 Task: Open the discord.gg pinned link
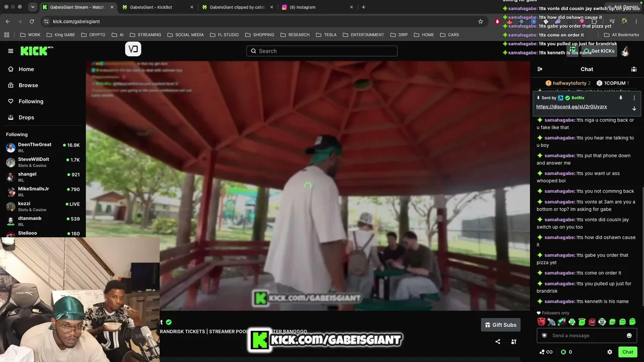572,107
